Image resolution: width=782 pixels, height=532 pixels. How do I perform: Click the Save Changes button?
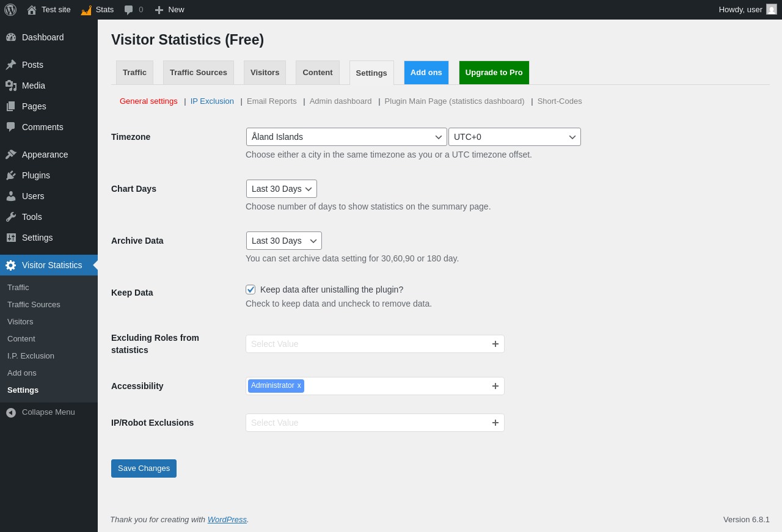[x=144, y=468]
